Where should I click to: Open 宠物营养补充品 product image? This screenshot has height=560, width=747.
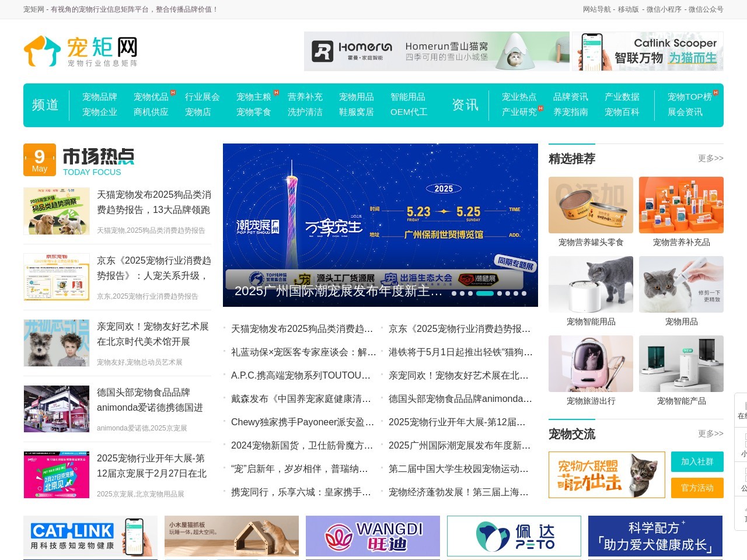(681, 205)
